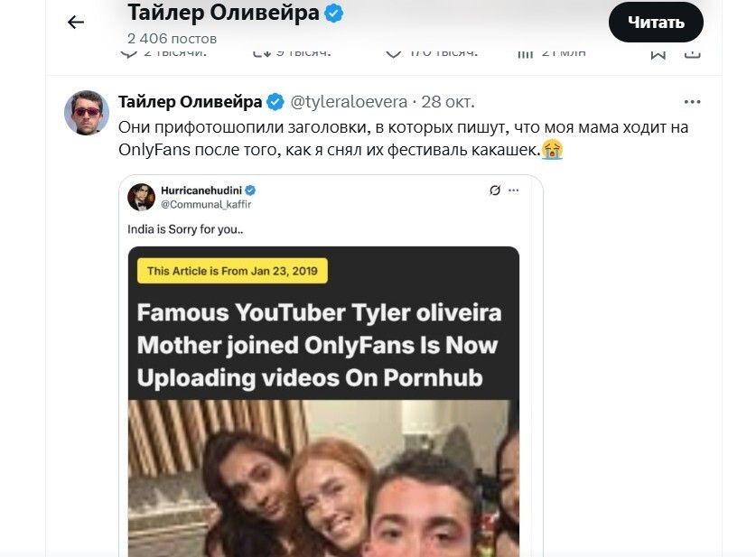Viewport: 756px width, 557px height.
Task: Click the @tyleraloevera handle
Action: point(348,102)
